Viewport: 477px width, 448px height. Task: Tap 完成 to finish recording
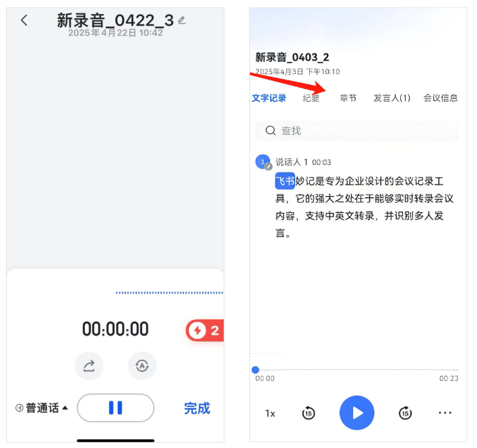click(x=197, y=408)
